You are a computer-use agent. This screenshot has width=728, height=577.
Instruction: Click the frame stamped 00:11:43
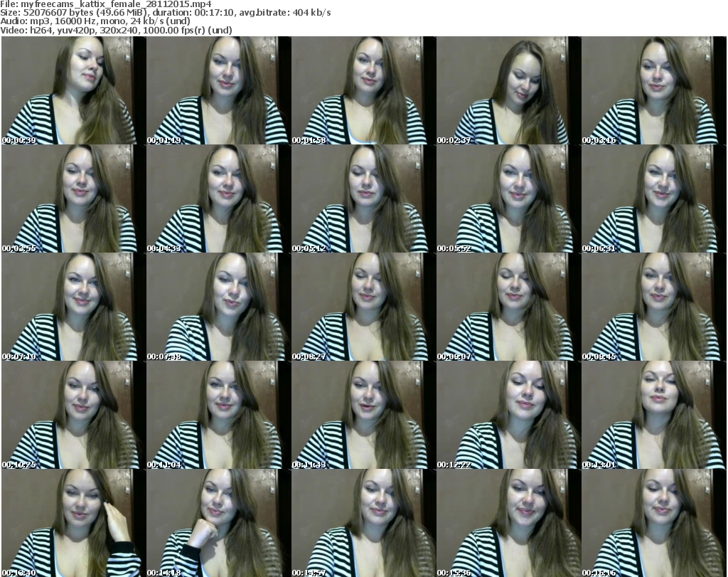click(363, 415)
